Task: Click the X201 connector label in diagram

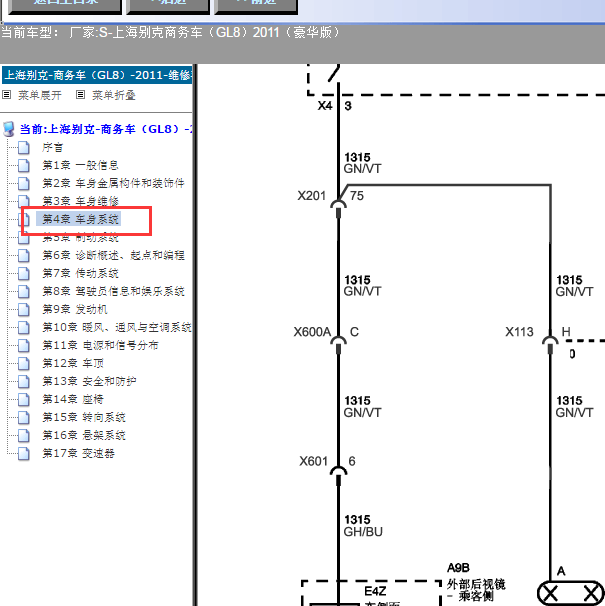Action: point(312,196)
